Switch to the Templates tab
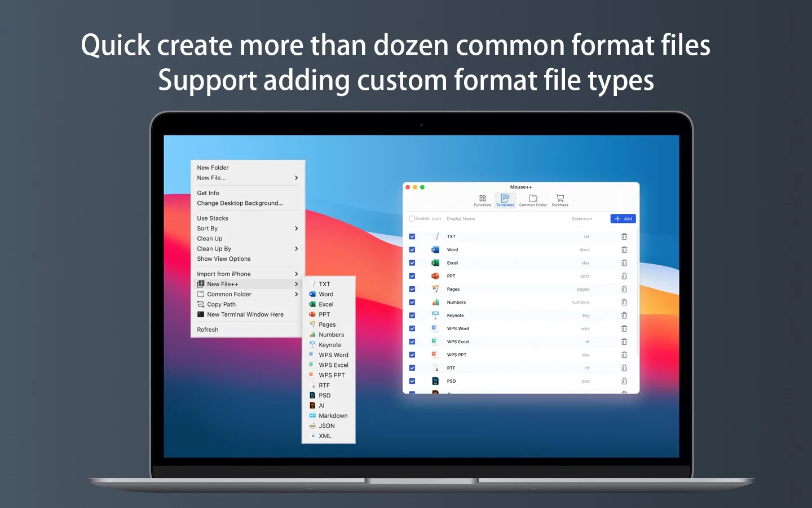The height and width of the screenshot is (508, 812). pyautogui.click(x=505, y=200)
